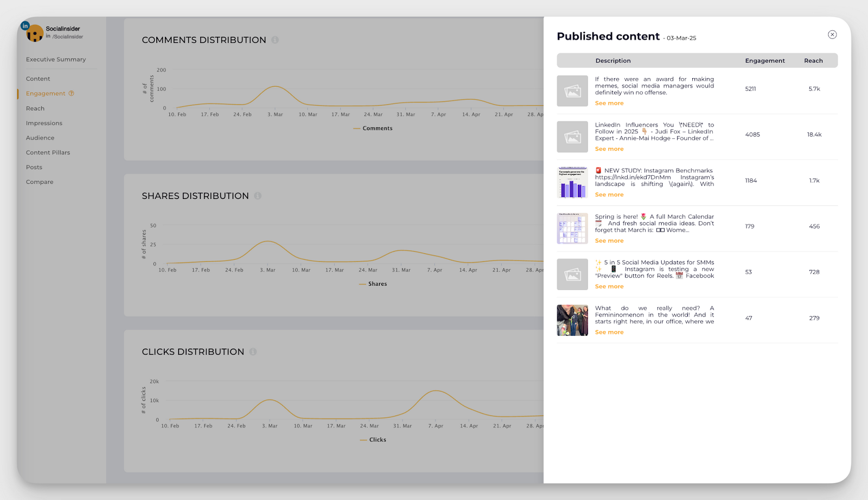Viewport: 868px width, 500px height.
Task: Open the Socialinsider profile avatar
Action: tap(34, 33)
